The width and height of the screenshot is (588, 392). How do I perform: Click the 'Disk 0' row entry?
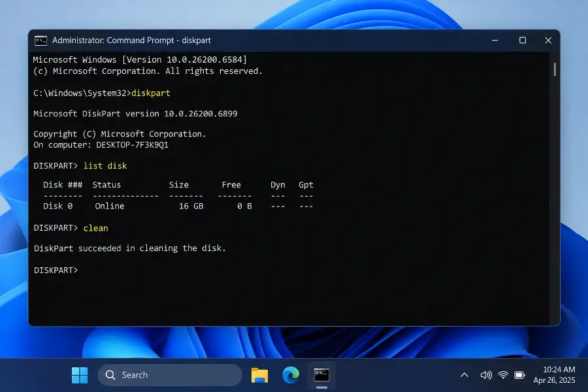point(57,206)
